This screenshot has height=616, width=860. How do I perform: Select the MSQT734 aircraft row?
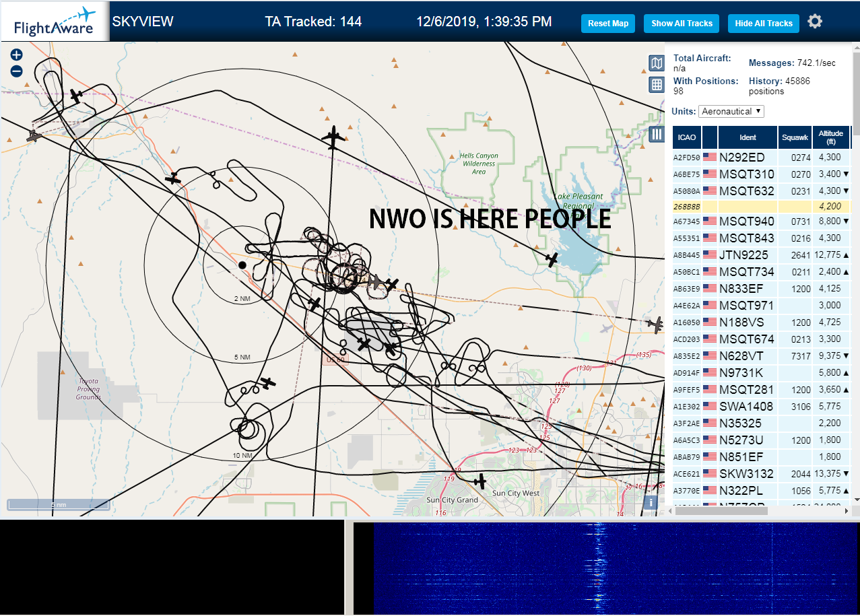(761, 272)
